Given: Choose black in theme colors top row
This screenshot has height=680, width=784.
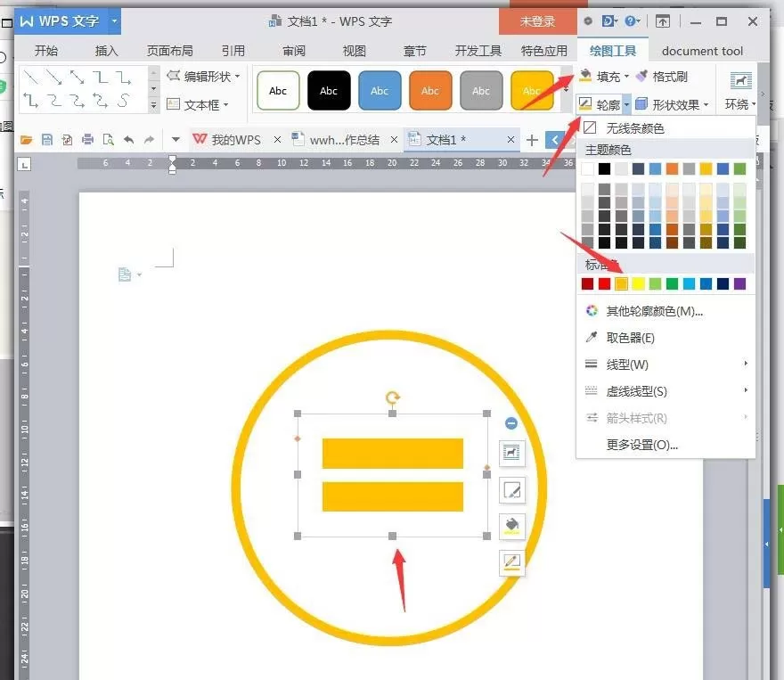Looking at the screenshot, I should tap(604, 169).
